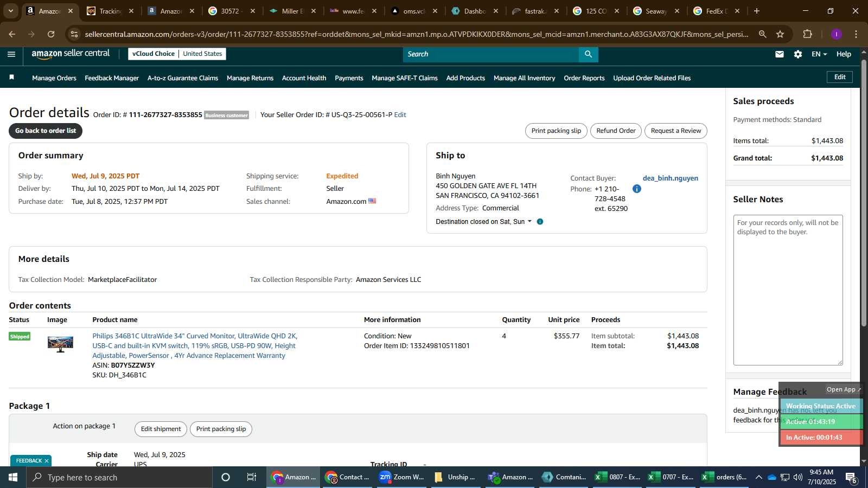Image resolution: width=868 pixels, height=488 pixels.
Task: Open the notifications center icon
Action: [x=851, y=477]
